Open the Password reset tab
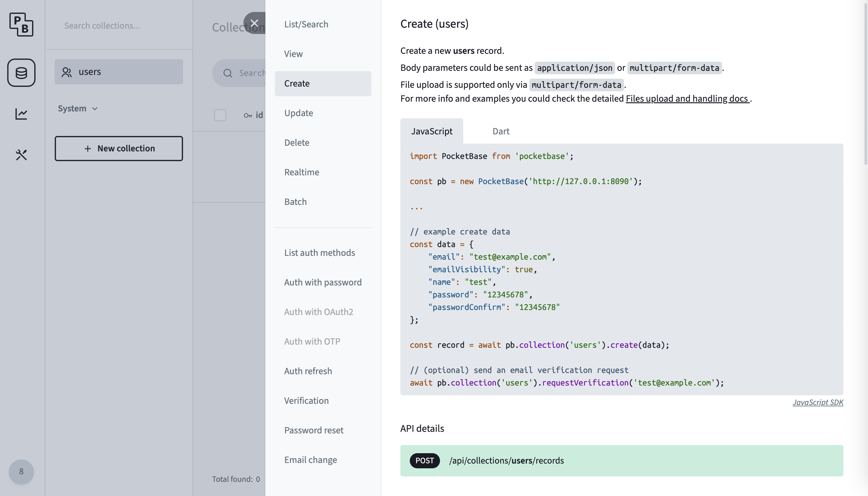 pyautogui.click(x=323, y=431)
